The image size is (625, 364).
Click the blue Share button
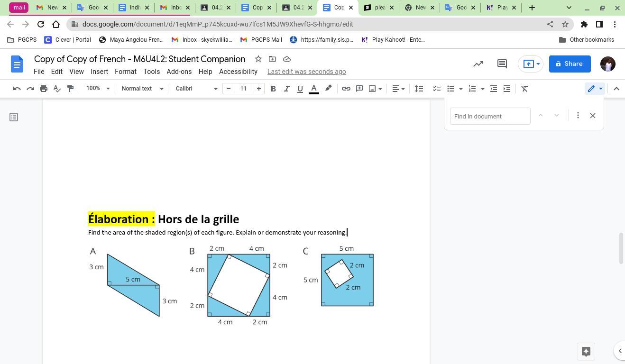tap(570, 64)
